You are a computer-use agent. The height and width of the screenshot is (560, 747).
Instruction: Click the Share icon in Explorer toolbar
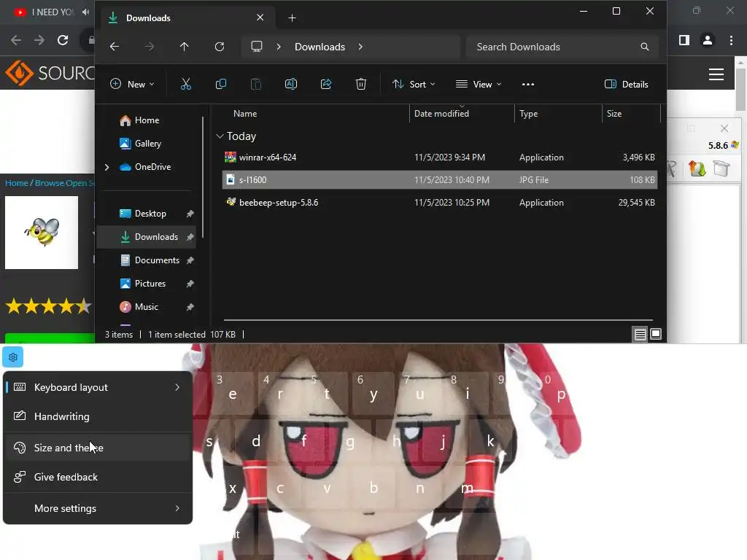pos(326,85)
